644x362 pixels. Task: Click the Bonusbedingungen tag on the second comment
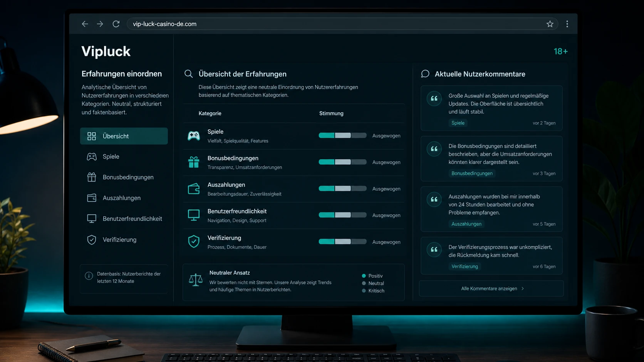point(472,173)
